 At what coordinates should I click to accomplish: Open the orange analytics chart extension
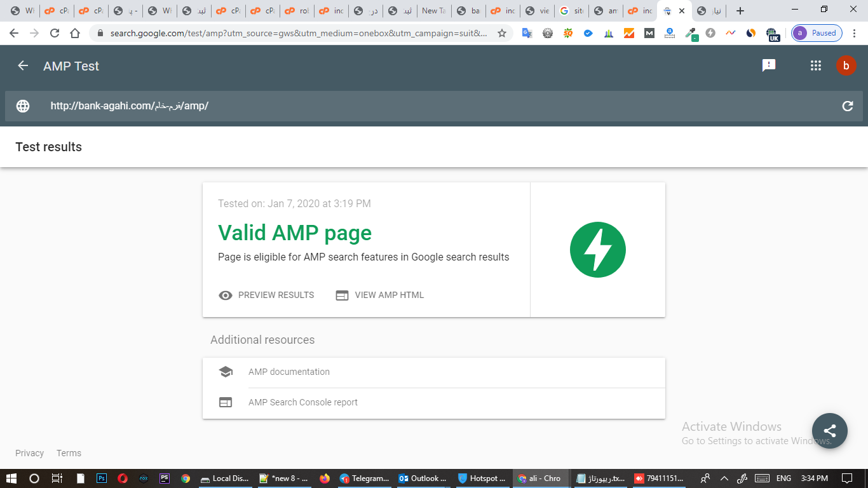pos(629,33)
